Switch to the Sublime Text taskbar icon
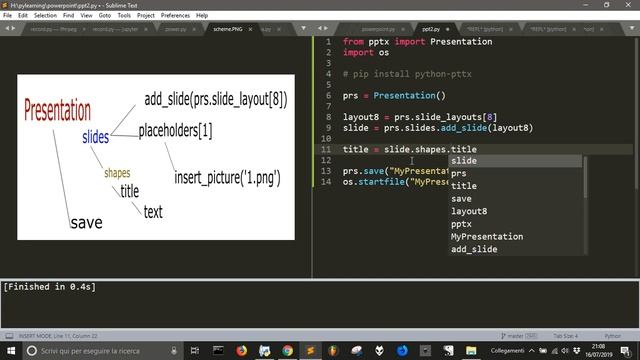The height and width of the screenshot is (360, 640). coord(310,351)
